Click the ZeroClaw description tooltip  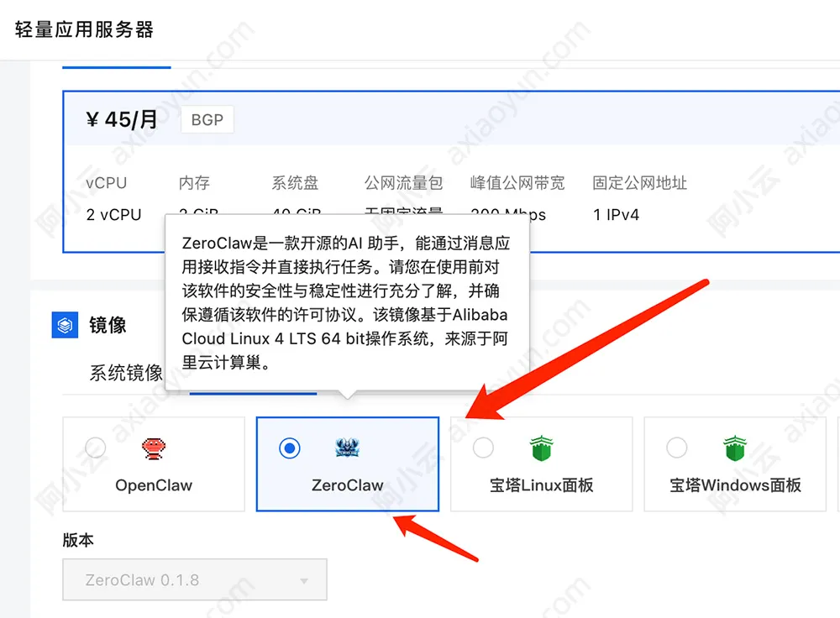[347, 302]
